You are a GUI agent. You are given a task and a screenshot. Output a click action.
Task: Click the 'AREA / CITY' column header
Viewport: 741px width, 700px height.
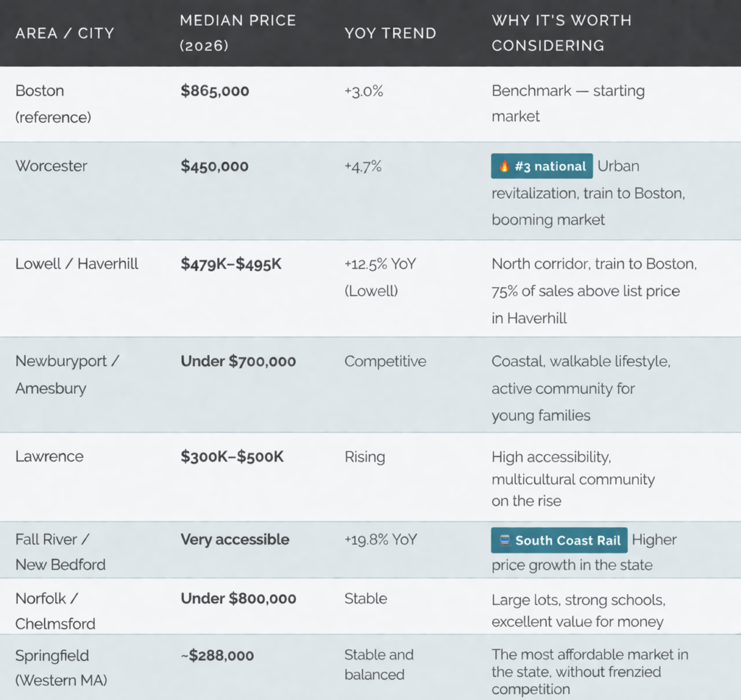(64, 33)
